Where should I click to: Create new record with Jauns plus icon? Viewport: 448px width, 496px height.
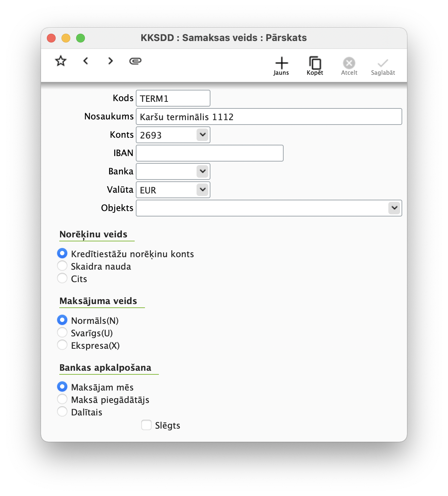click(x=281, y=62)
